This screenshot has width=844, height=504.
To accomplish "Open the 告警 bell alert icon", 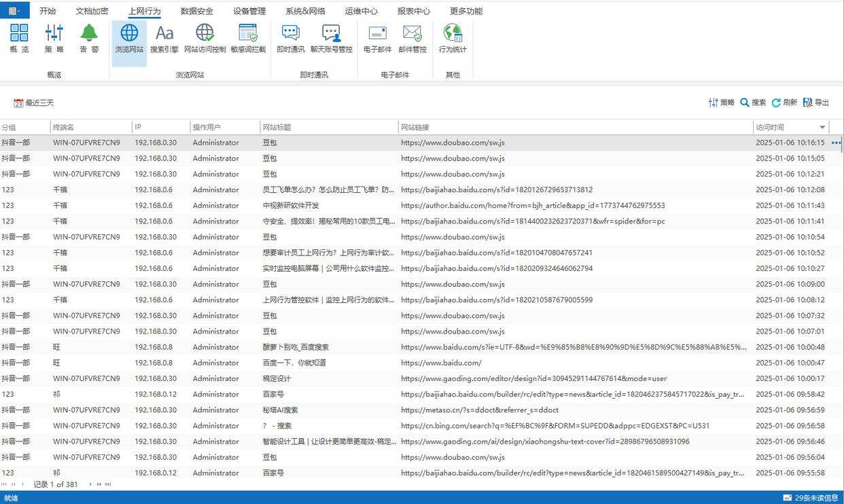I will pos(89,39).
